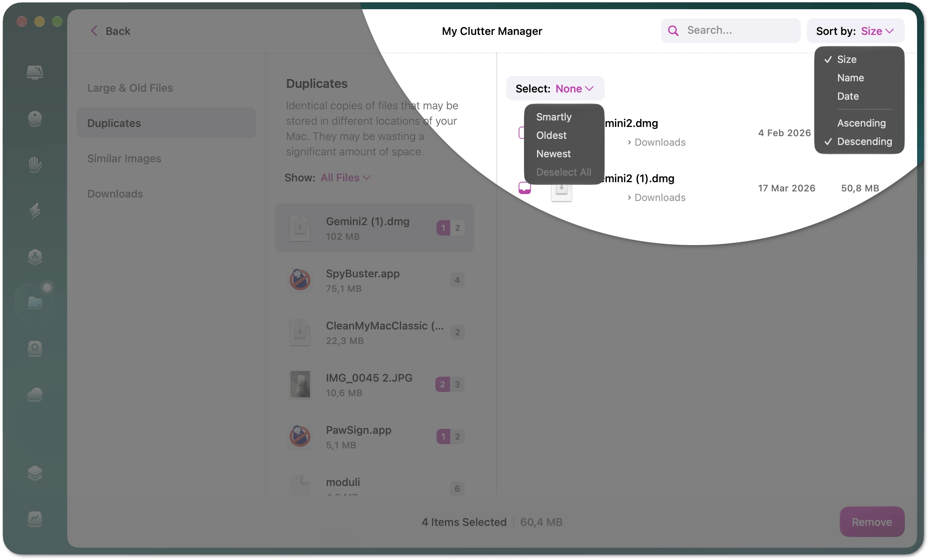Click the magnifier icon in the search field
This screenshot has height=560, width=929.
click(673, 31)
